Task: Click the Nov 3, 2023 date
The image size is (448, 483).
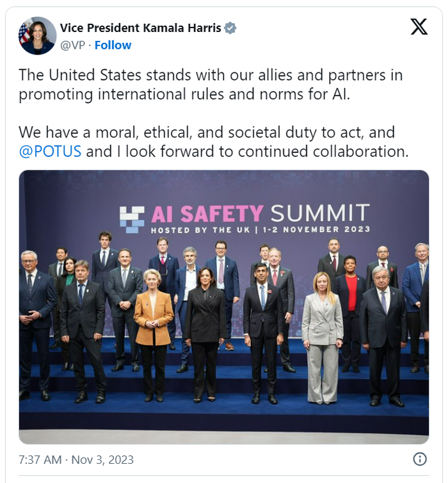Action: coord(102,460)
